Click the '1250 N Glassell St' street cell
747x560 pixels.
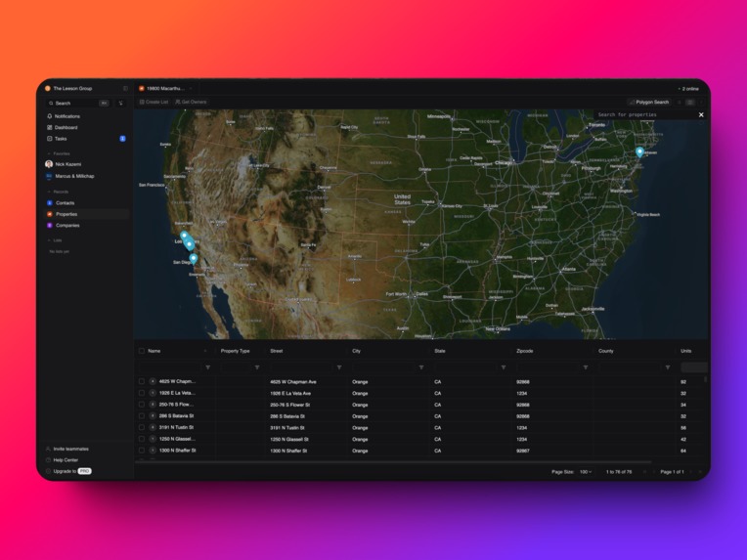(289, 439)
